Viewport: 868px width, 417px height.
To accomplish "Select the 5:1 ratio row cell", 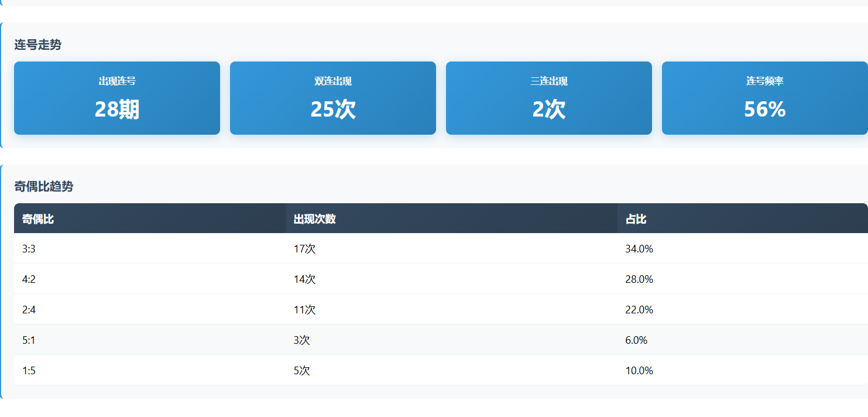I will click(x=29, y=340).
